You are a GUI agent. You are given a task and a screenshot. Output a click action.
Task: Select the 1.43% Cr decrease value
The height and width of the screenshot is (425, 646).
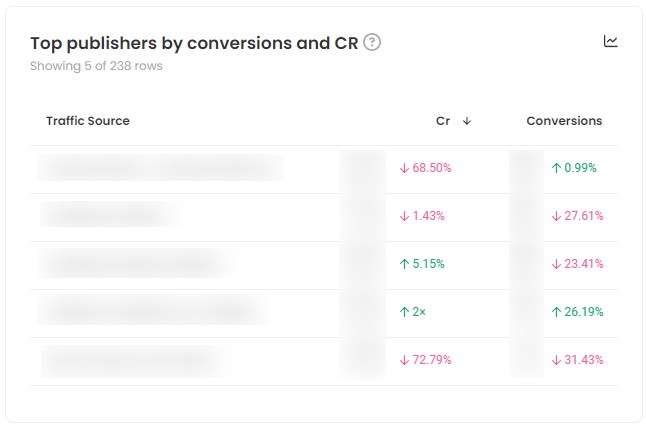(422, 216)
